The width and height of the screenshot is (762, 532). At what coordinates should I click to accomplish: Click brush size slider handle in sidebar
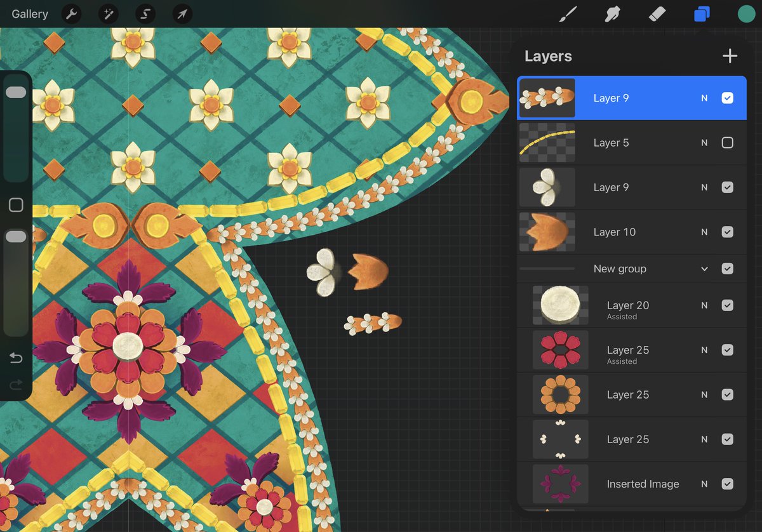(16, 93)
